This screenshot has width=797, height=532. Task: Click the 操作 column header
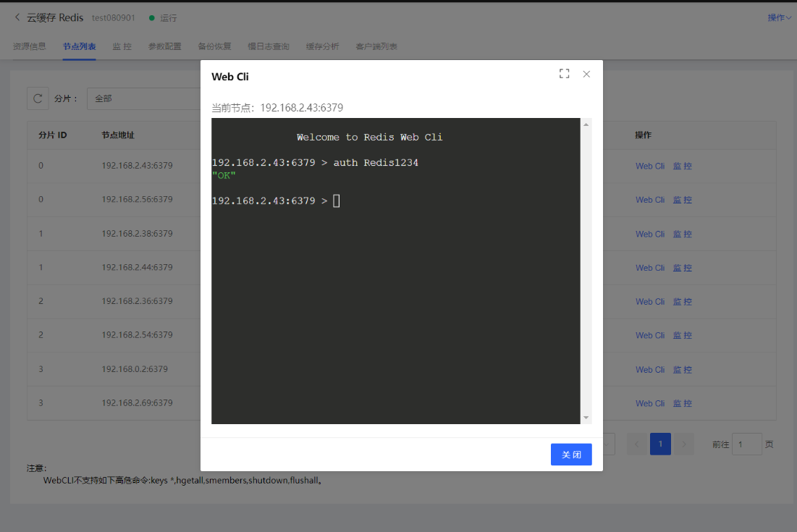(x=643, y=135)
